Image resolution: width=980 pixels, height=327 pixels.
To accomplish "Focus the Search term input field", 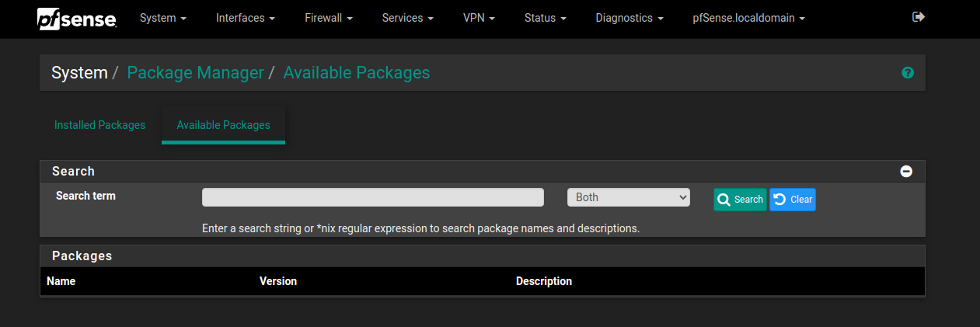I will [373, 197].
